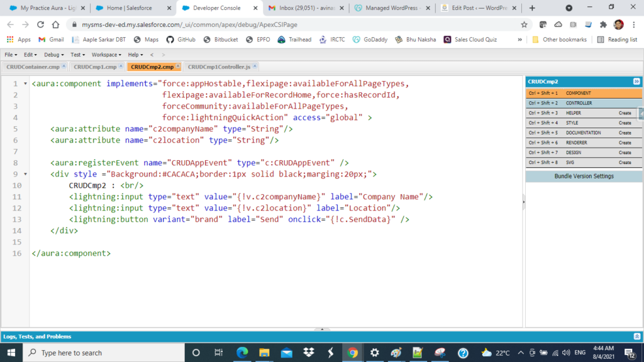Open Windows Settings gear from taskbar
Screen dimensions: 644x362
[375, 353]
